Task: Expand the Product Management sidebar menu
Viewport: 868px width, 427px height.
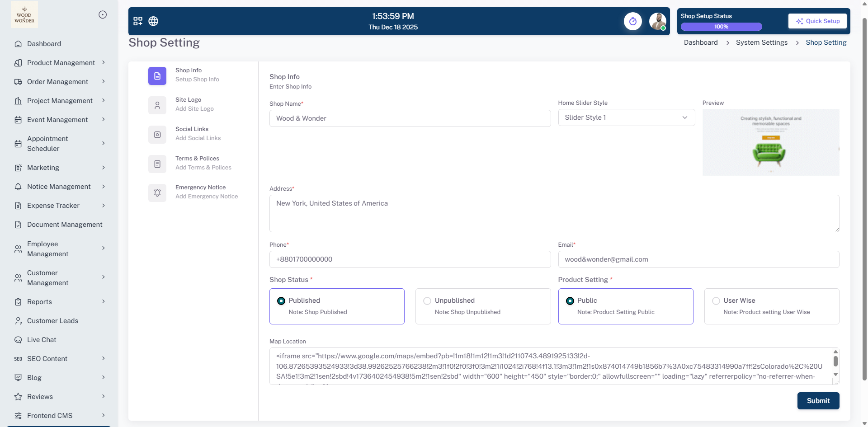Action: (x=61, y=63)
